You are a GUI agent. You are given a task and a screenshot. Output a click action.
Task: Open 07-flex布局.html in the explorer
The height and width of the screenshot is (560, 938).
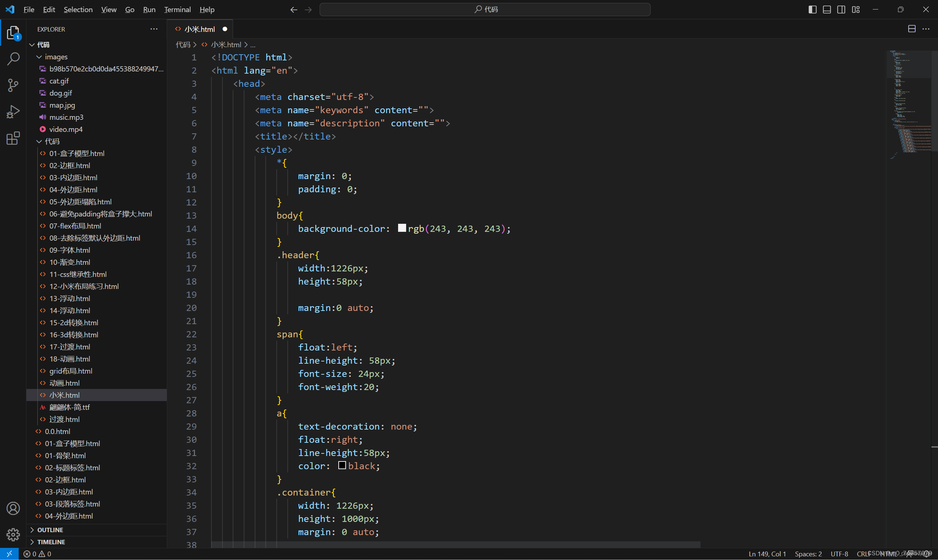point(75,226)
